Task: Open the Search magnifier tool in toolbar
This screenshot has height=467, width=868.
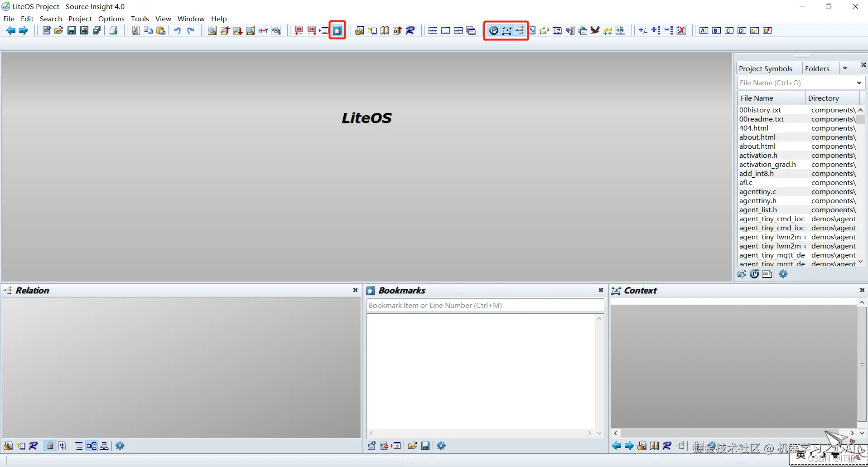Action: pyautogui.click(x=212, y=30)
